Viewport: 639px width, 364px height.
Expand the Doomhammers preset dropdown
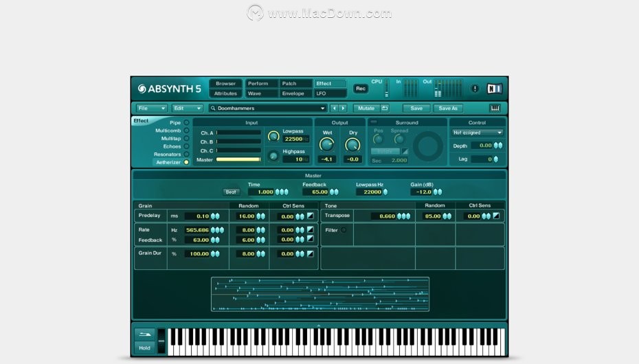[x=322, y=109]
